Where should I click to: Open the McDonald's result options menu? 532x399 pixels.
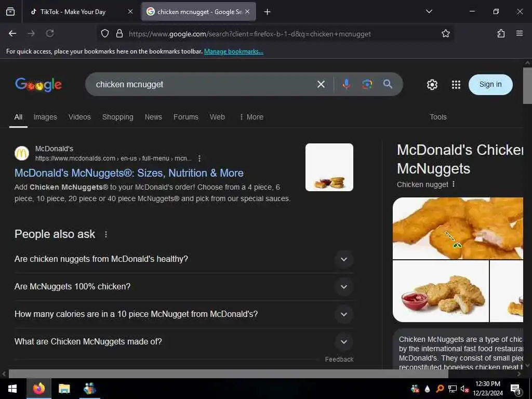pyautogui.click(x=199, y=158)
